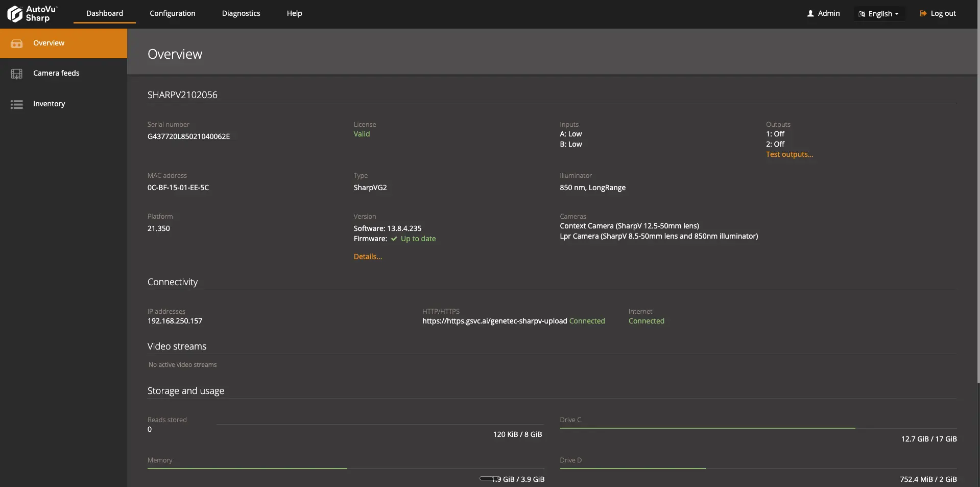Screen dimensions: 980x487
Task: Click the Log out arrow icon
Action: pyautogui.click(x=923, y=14)
